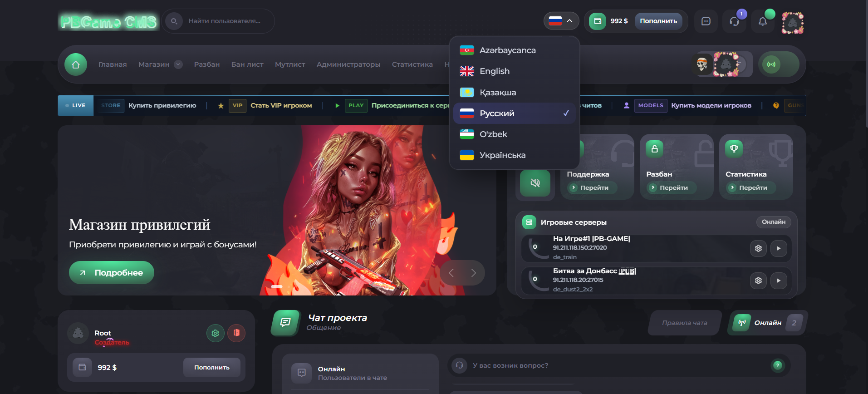
Task: Click the flower-framed avatar in navbar
Action: coord(726,64)
